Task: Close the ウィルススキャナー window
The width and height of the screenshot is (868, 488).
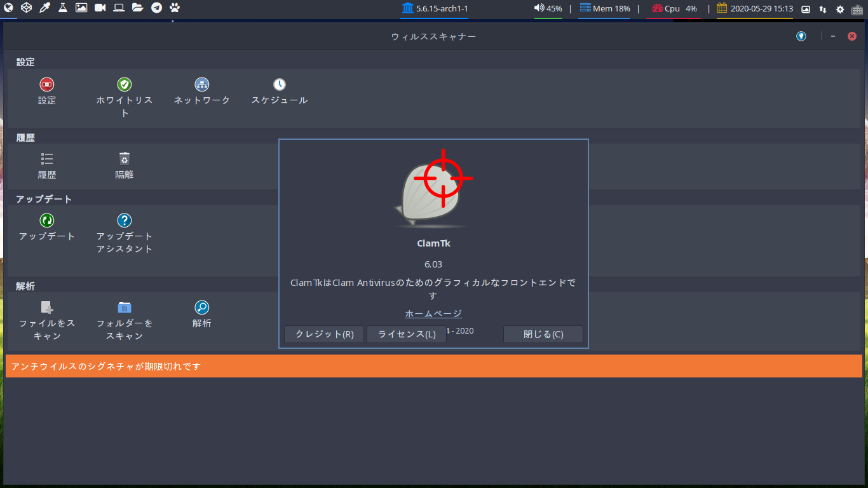Action: (x=852, y=36)
